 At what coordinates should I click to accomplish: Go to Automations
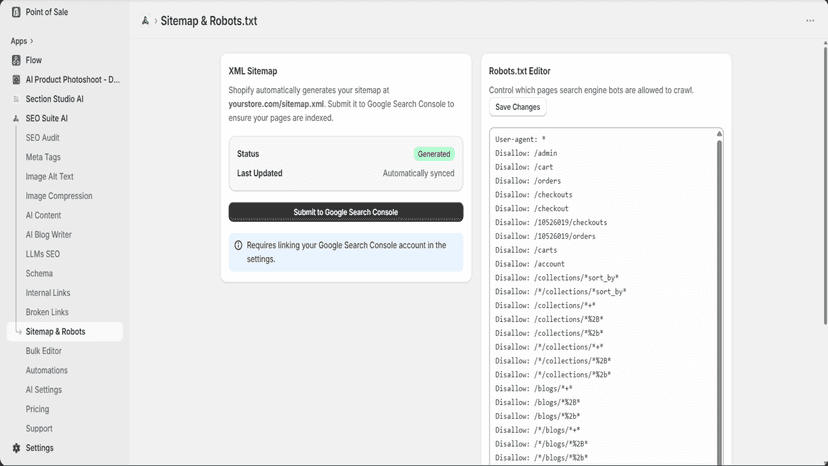(x=46, y=370)
